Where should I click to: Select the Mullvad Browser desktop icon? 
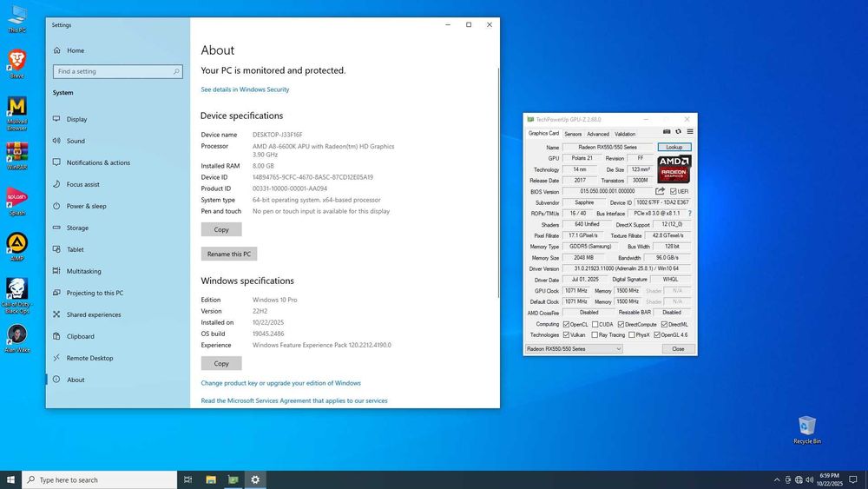point(17,114)
